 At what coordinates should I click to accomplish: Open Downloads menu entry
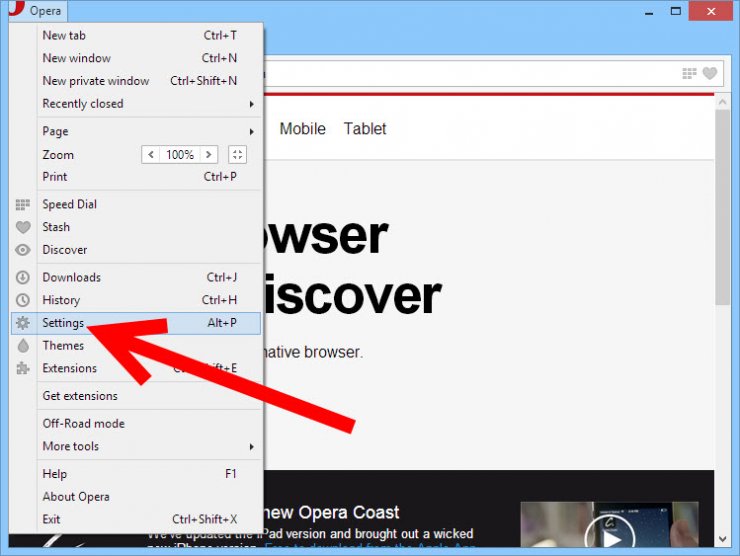pos(150,277)
